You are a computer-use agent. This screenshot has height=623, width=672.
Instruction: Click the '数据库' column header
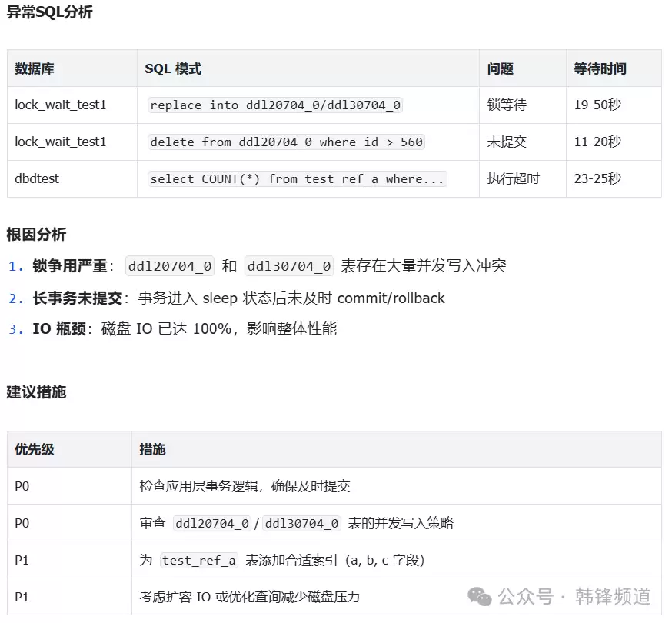tap(35, 68)
